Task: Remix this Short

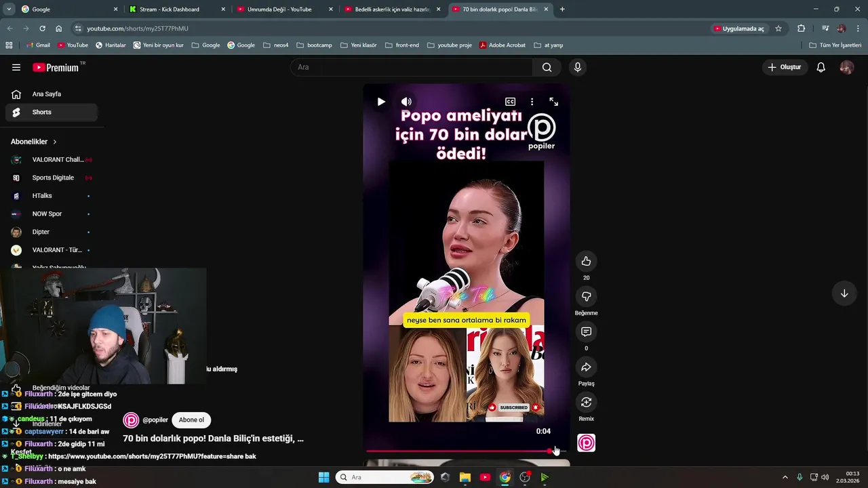Action: click(586, 402)
